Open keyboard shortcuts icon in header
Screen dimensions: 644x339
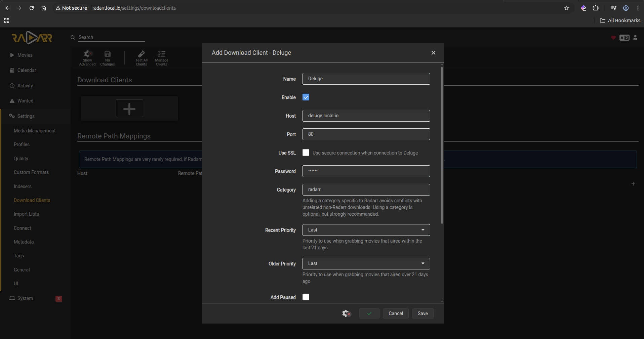pyautogui.click(x=625, y=38)
